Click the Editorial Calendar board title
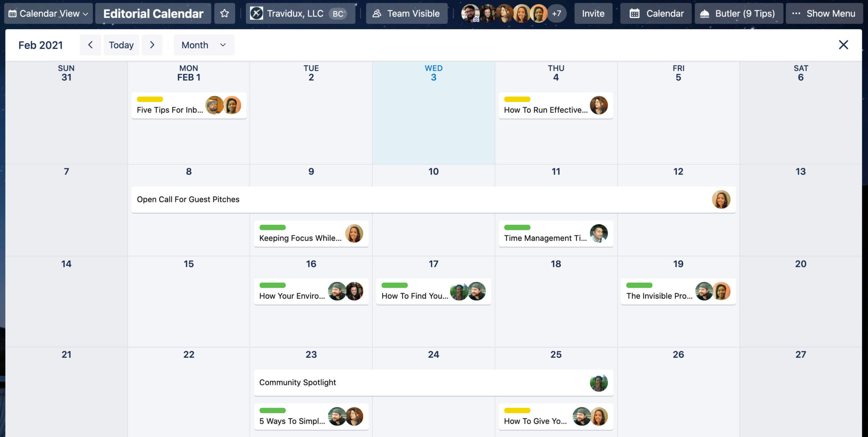Screen dimensions: 868x437 153,13
